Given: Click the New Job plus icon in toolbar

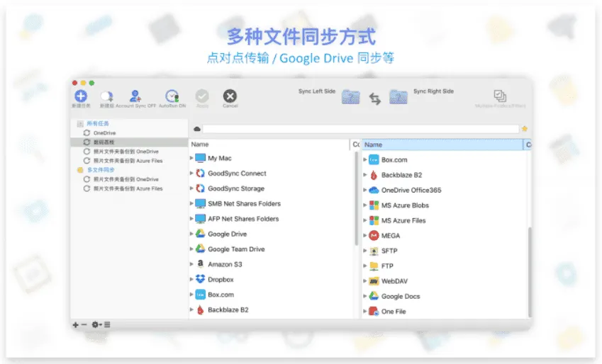Looking at the screenshot, I should pyautogui.click(x=81, y=96).
